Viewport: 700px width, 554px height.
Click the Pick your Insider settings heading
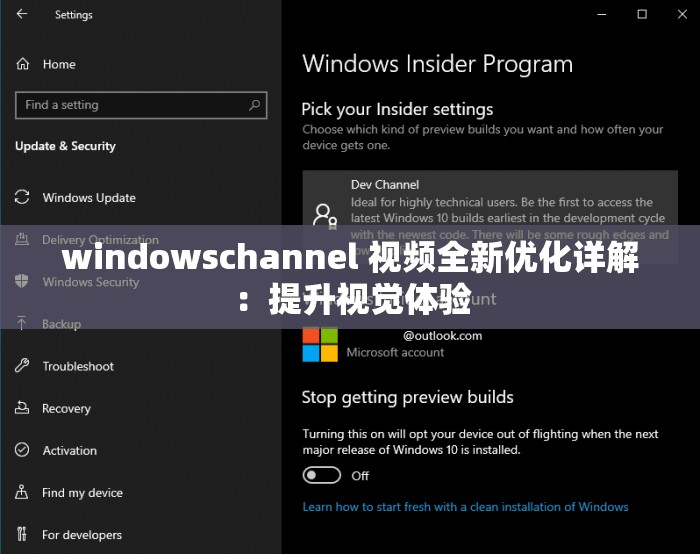click(x=397, y=109)
